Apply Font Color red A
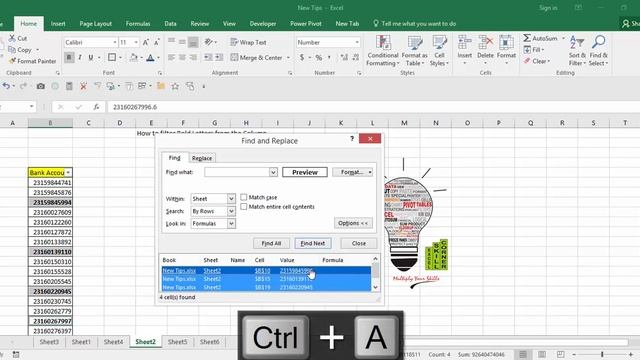Screen dimensions: 640x360 pos(150,58)
